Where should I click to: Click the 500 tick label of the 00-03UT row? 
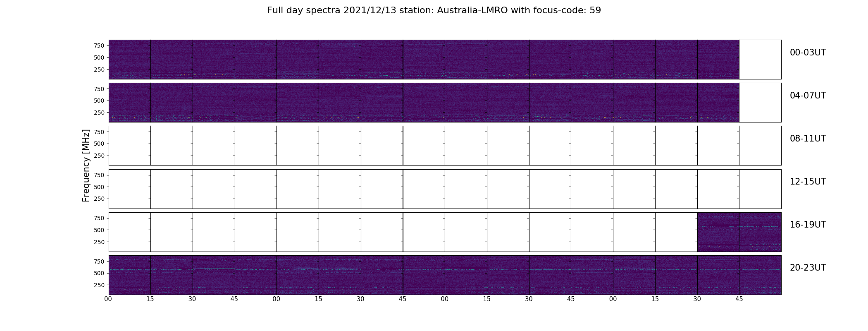(x=99, y=58)
